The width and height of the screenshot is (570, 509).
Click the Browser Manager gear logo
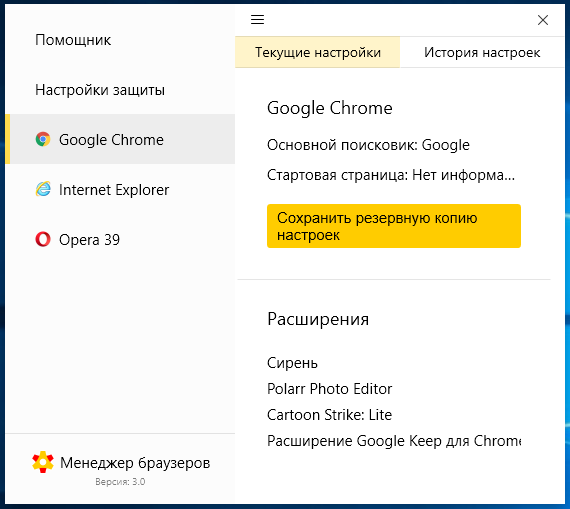[x=43, y=462]
